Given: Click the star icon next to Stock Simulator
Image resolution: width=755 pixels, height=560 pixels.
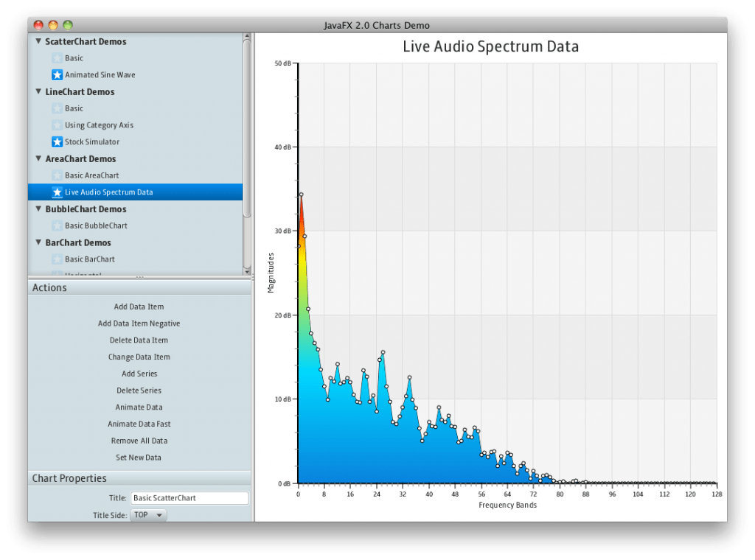Looking at the screenshot, I should [x=58, y=141].
